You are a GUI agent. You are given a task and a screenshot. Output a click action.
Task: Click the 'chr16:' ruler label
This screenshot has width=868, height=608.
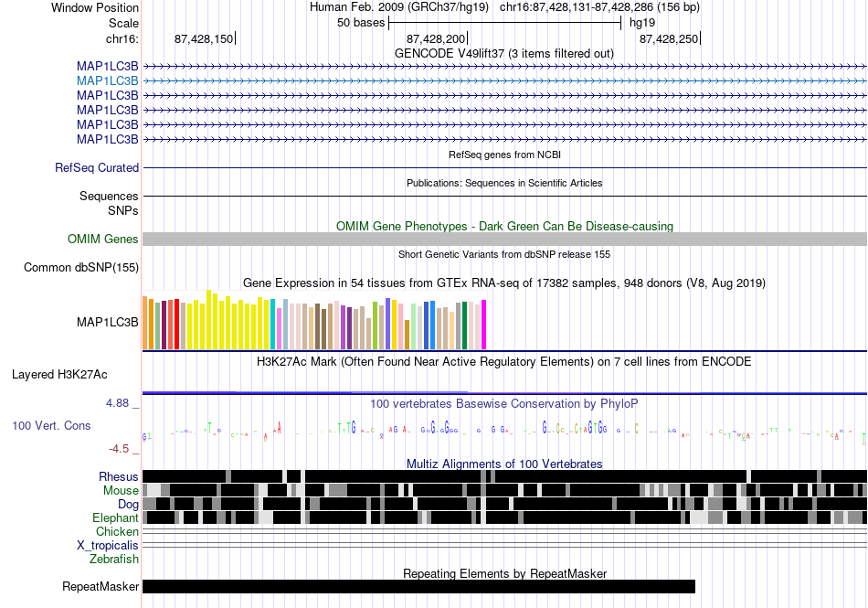coord(122,38)
